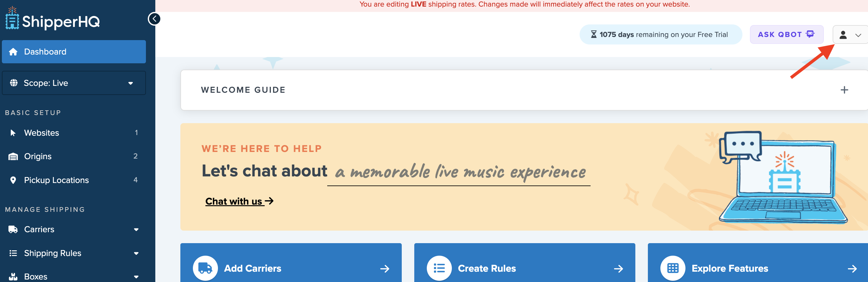Open the account menu chevron

(858, 35)
